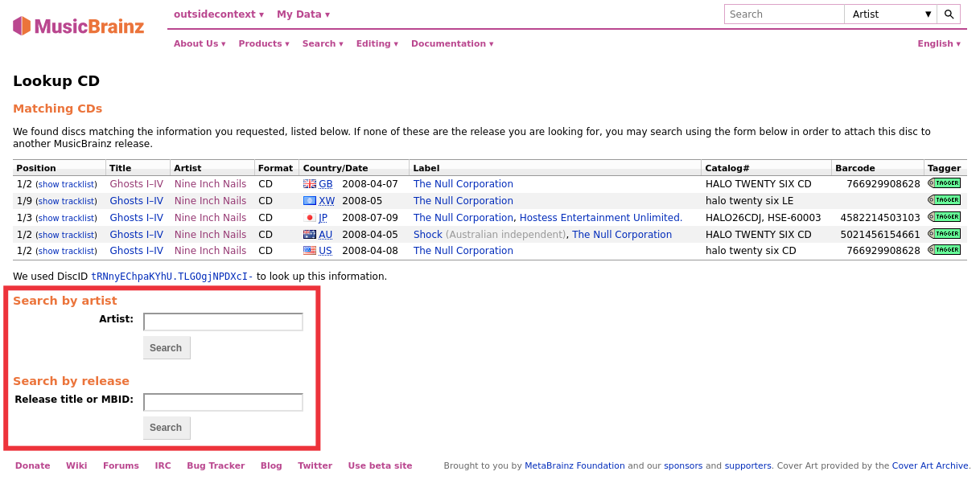
Task: Click barcode 4582214503103
Action: (880, 218)
